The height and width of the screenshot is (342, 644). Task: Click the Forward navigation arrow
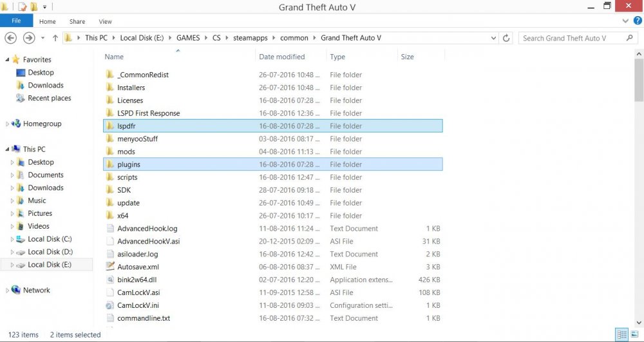coord(29,38)
